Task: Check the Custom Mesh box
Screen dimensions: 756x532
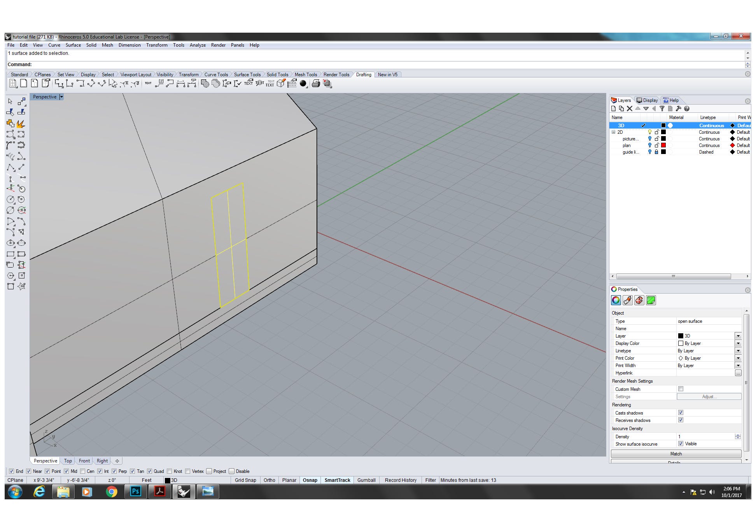Action: point(681,389)
